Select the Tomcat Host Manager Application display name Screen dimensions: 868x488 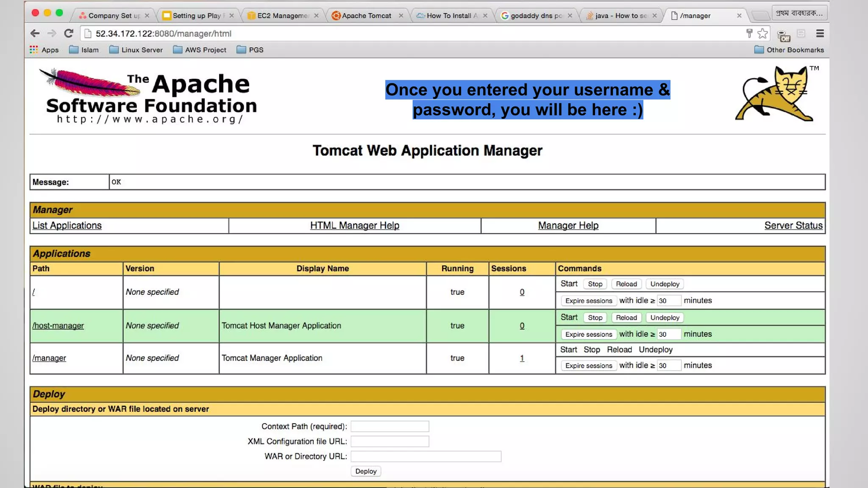(281, 326)
